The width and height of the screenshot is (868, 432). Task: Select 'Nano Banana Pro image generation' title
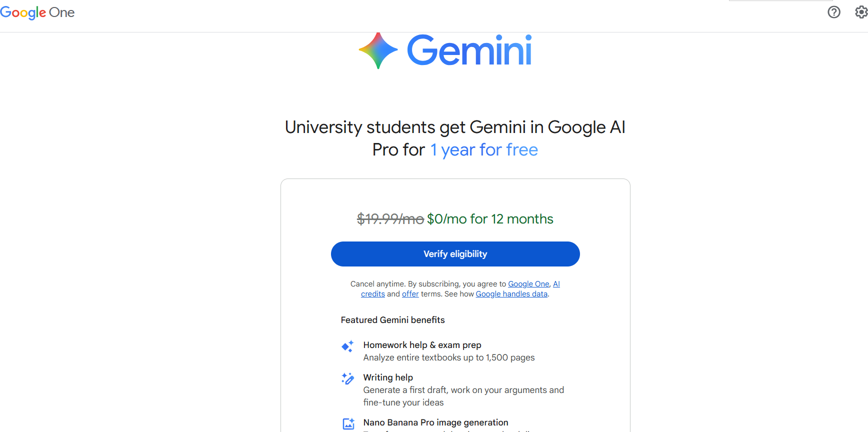click(x=435, y=422)
